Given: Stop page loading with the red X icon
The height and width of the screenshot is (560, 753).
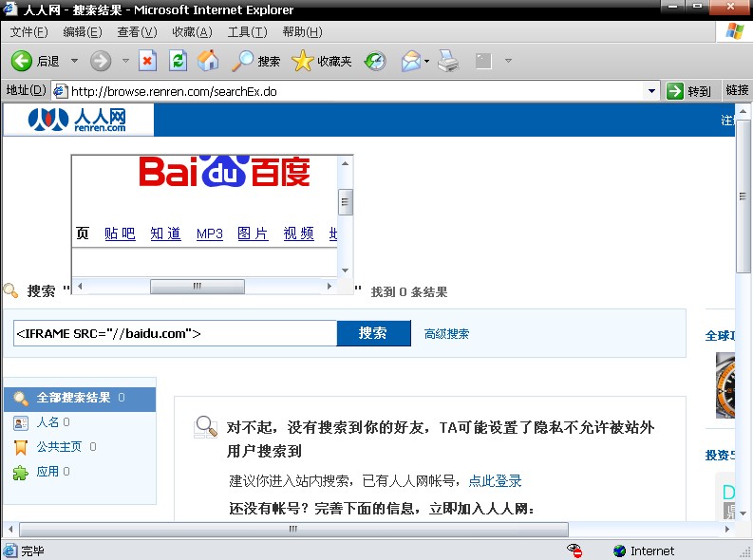Looking at the screenshot, I should coord(147,61).
